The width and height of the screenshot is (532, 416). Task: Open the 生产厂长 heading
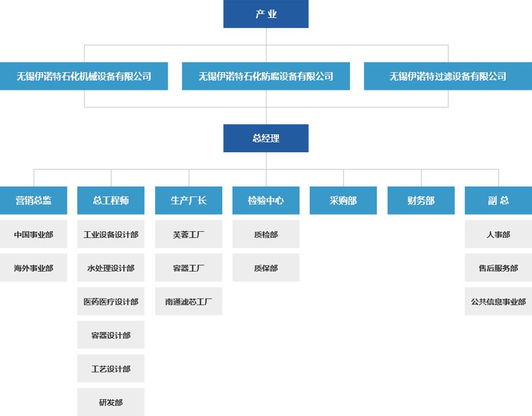(x=188, y=200)
